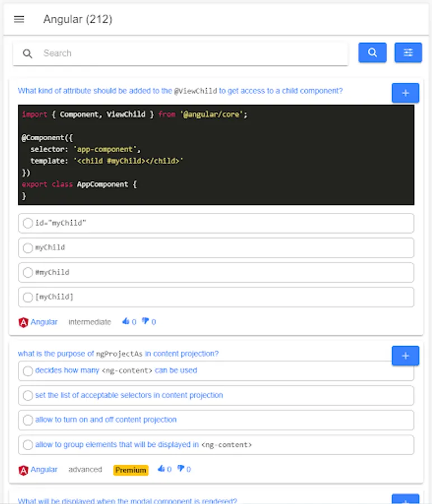This screenshot has height=504, width=432.
Task: Choose 'decides how many ng-content can be used'
Action: pyautogui.click(x=28, y=371)
